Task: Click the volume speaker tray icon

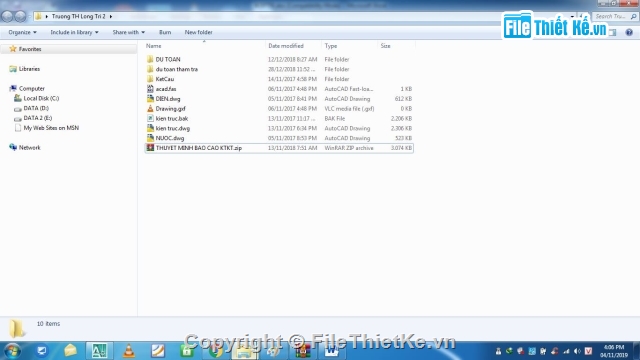Action: 577,351
